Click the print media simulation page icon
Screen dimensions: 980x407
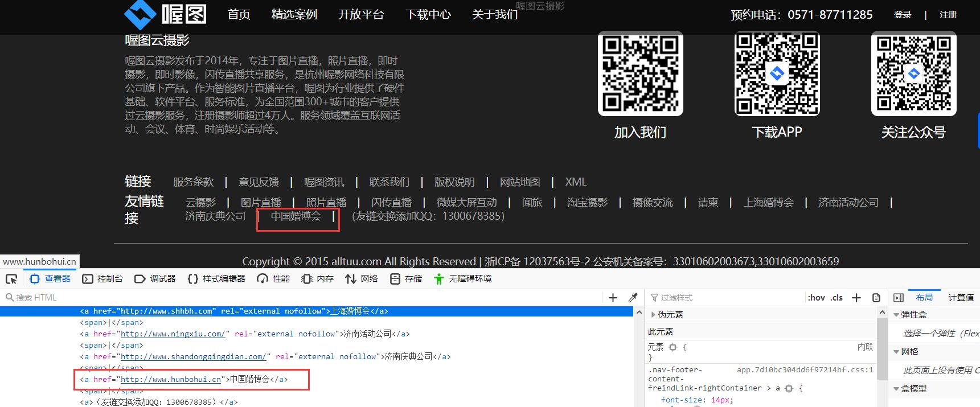pyautogui.click(x=876, y=298)
